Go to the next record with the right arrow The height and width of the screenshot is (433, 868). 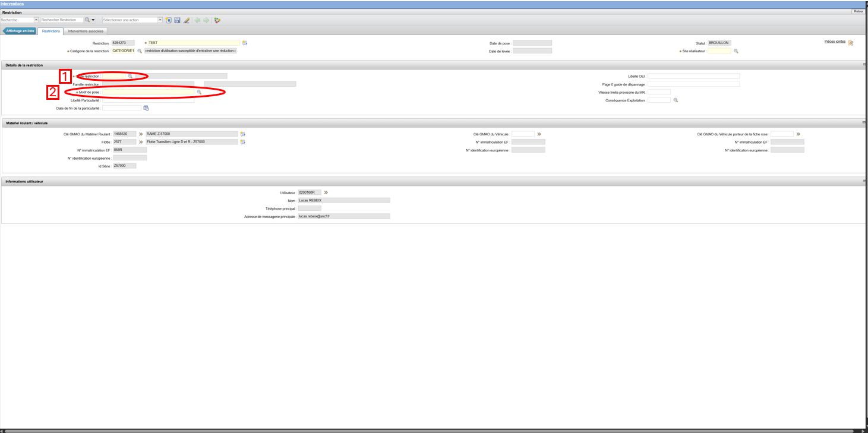[206, 20]
